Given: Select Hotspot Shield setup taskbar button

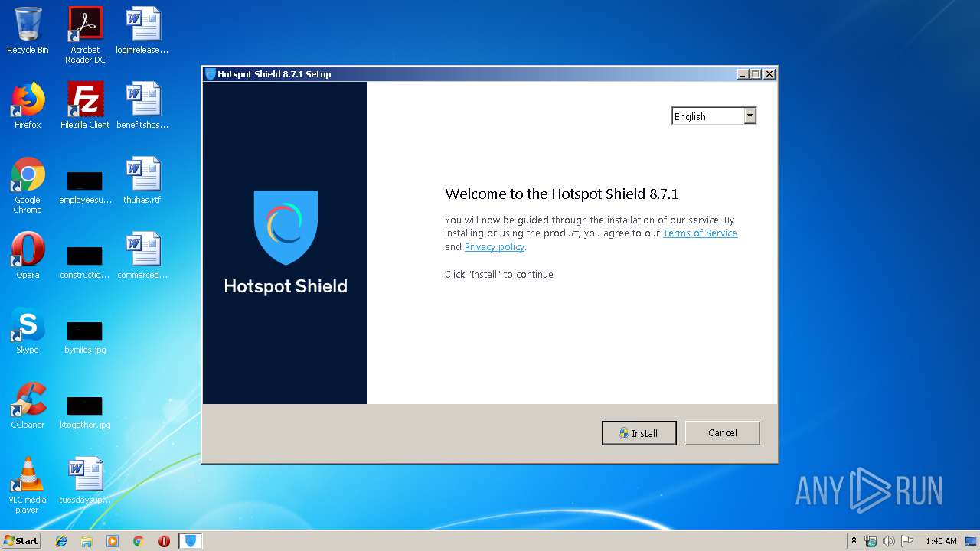Looking at the screenshot, I should tap(191, 541).
